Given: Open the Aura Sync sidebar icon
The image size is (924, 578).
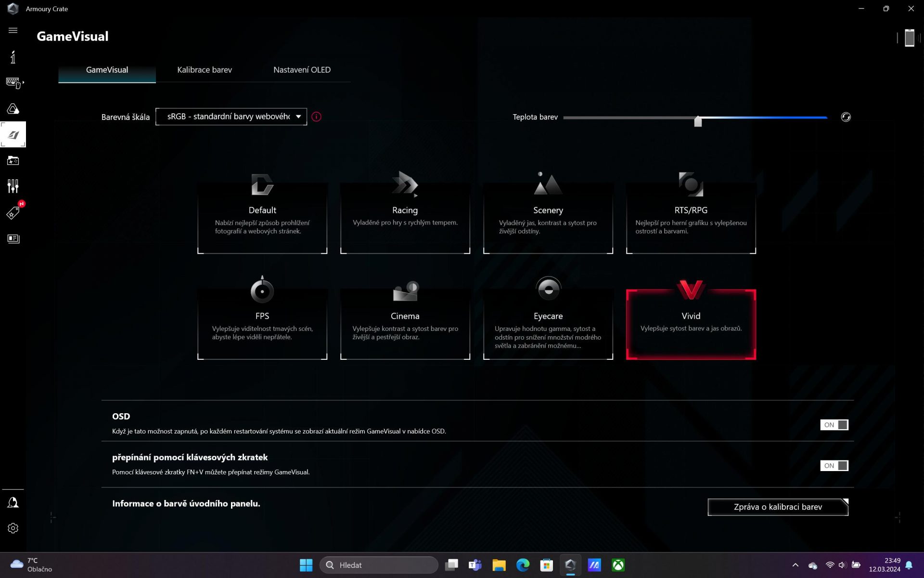Looking at the screenshot, I should 13,109.
